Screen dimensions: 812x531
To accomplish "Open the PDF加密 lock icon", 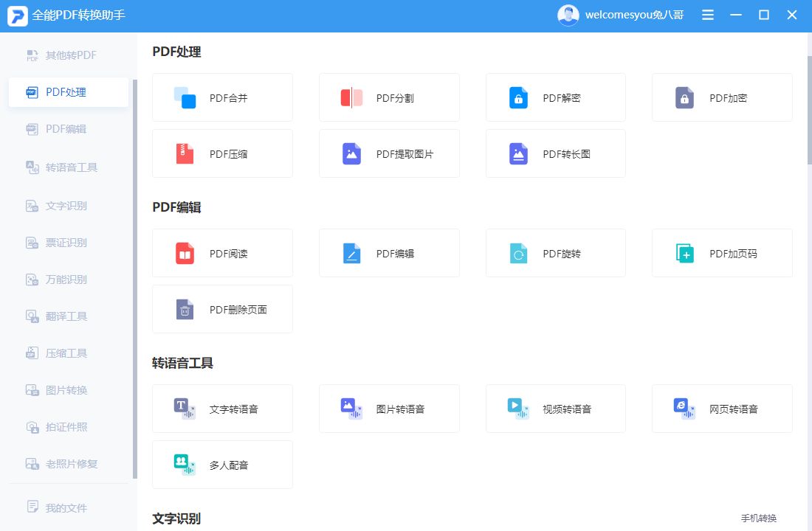I will 684,98.
